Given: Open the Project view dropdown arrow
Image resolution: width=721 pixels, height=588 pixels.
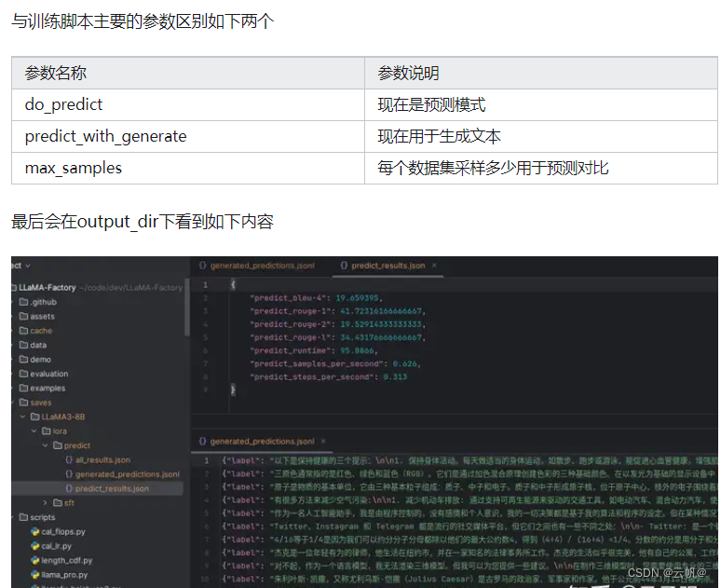Looking at the screenshot, I should point(28,266).
